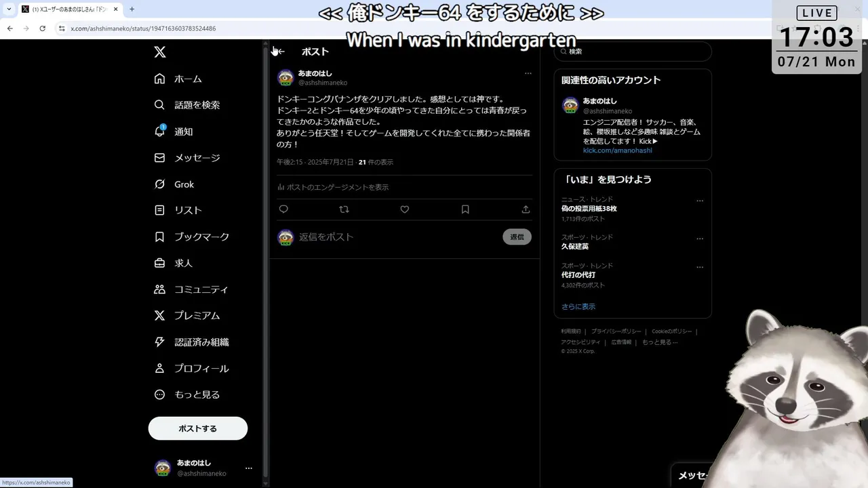Screen dimensions: 868x488
Task: Click the bookmark icon beside ブックマーク
Action: click(159, 237)
